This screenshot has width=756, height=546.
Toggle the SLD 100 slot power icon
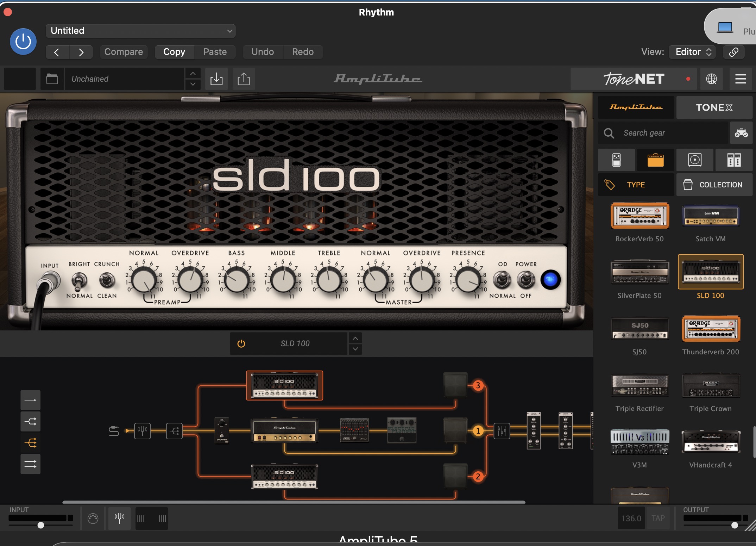pyautogui.click(x=241, y=343)
